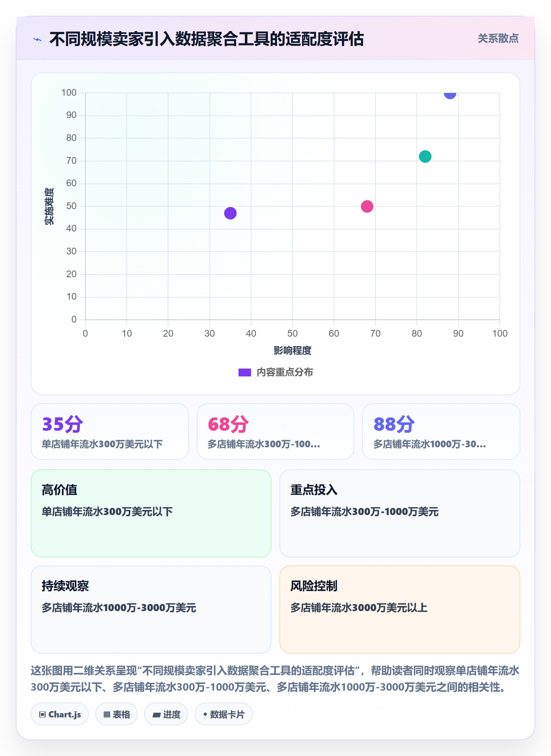Select the 重点投入 card heading
The height and width of the screenshot is (756, 551).
pyautogui.click(x=314, y=490)
